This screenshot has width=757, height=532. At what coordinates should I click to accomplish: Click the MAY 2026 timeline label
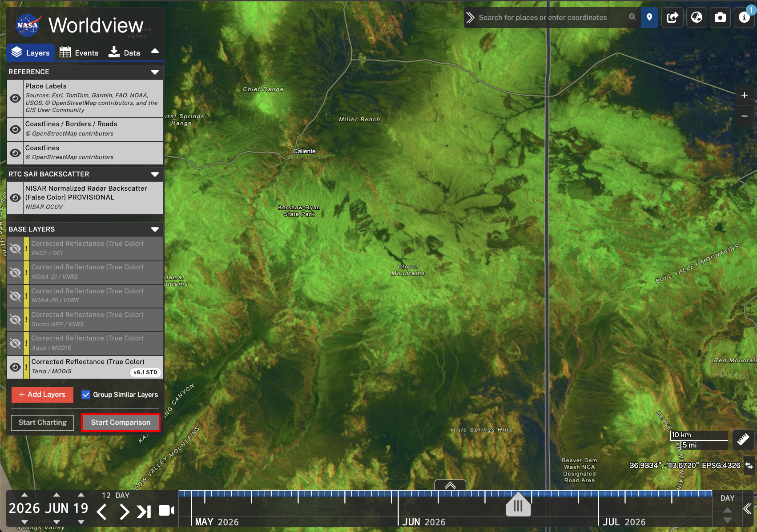(217, 522)
